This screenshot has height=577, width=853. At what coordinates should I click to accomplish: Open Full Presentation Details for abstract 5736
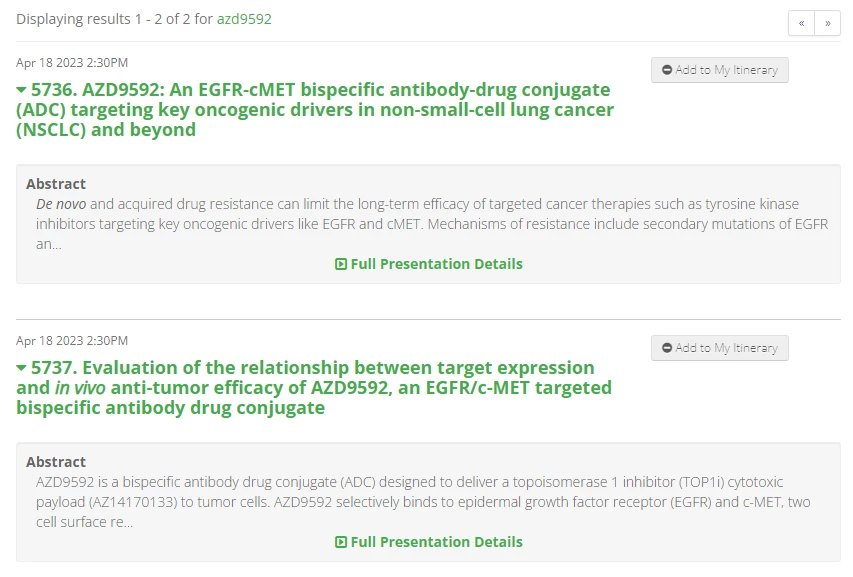[429, 264]
